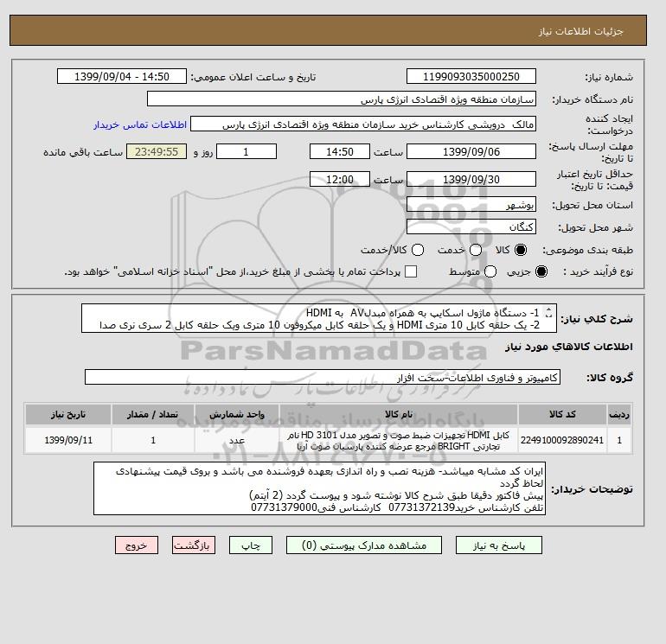Select the خدمت radio button
Image resolution: width=666 pixels, height=644 pixels.
476,250
